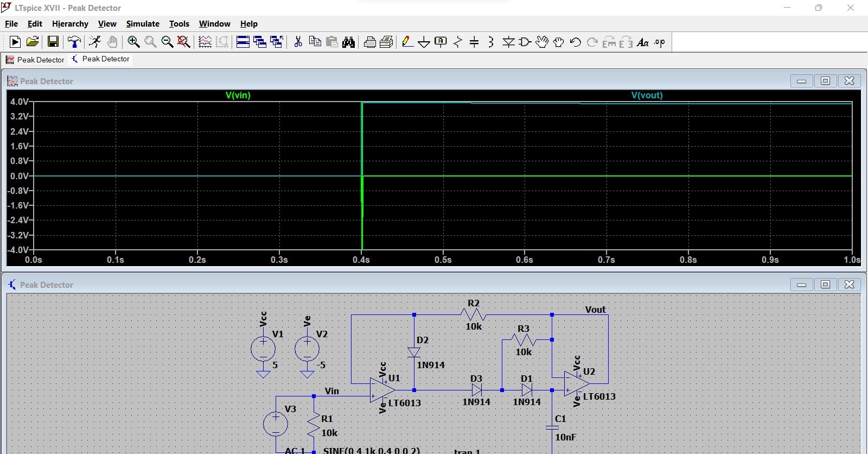Maximize the waveform plot window
The image size is (868, 454).
[825, 81]
